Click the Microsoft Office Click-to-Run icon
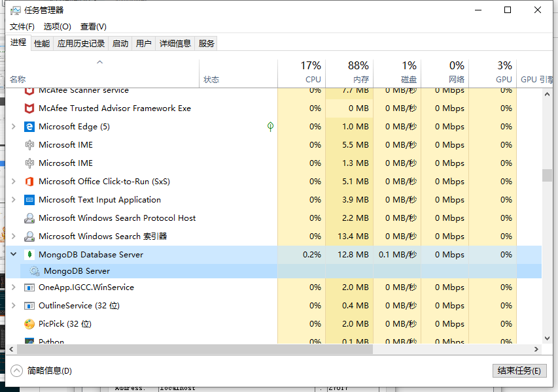The width and height of the screenshot is (558, 392). click(x=29, y=182)
